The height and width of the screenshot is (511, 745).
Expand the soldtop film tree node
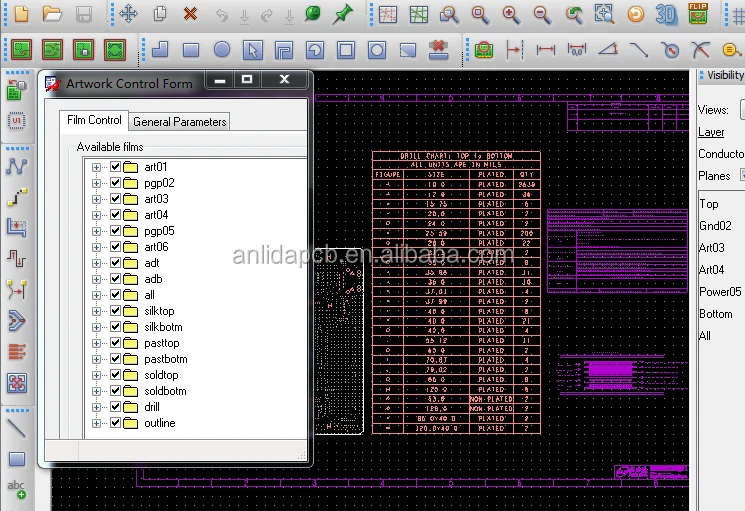(97, 375)
